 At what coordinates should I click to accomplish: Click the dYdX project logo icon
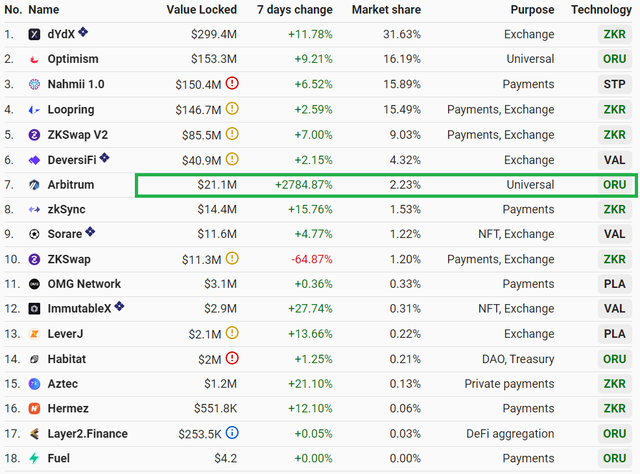[34, 34]
